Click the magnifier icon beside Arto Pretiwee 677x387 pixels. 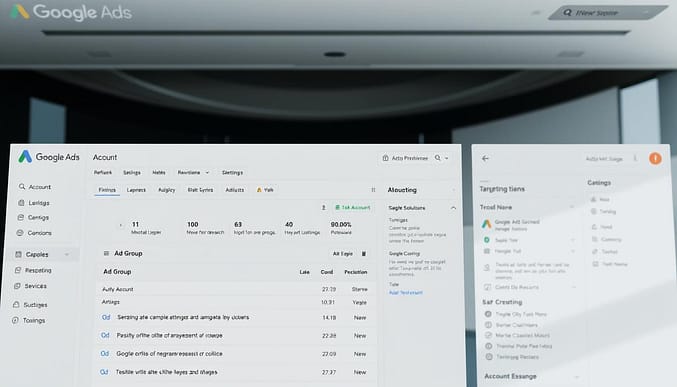(437, 158)
